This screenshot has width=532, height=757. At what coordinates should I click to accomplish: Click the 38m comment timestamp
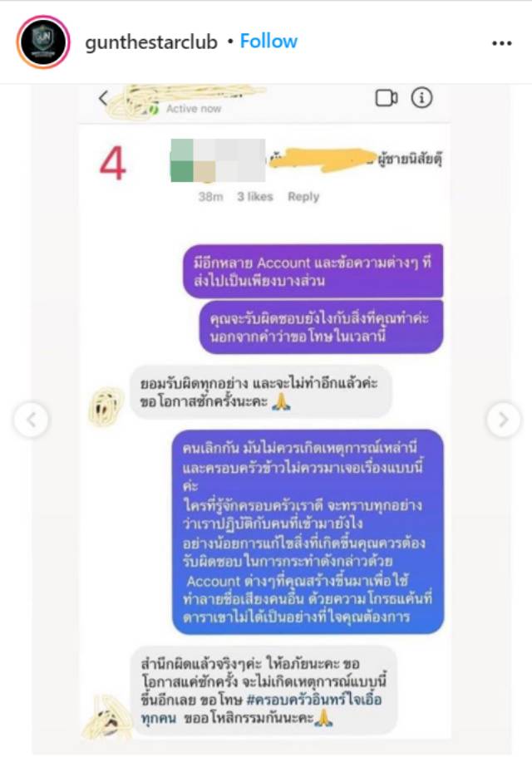(x=210, y=196)
